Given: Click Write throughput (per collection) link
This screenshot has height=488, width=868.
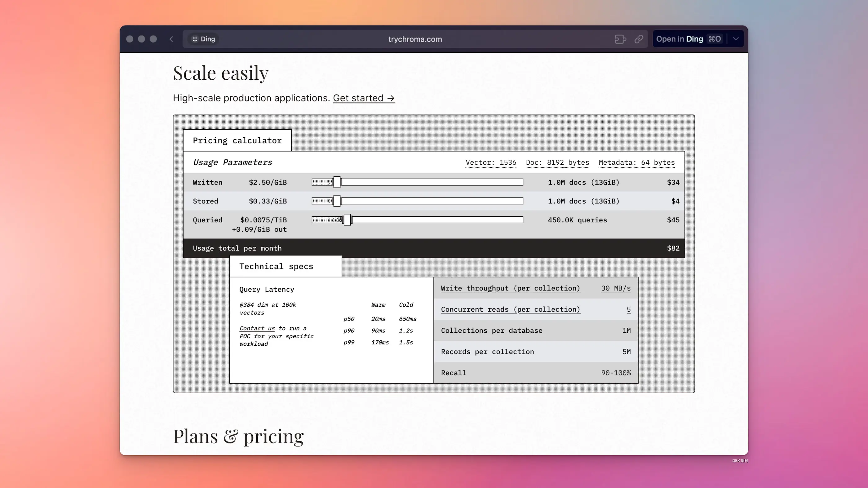Looking at the screenshot, I should pos(510,288).
